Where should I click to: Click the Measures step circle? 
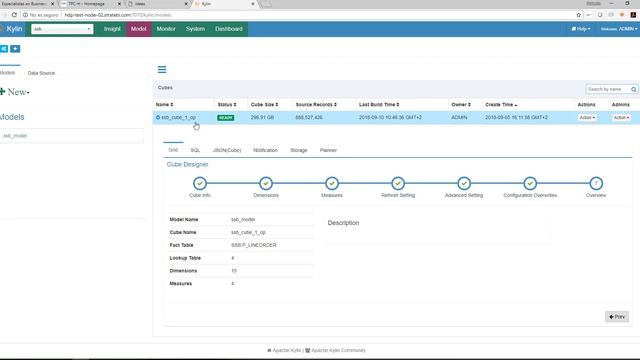[332, 183]
